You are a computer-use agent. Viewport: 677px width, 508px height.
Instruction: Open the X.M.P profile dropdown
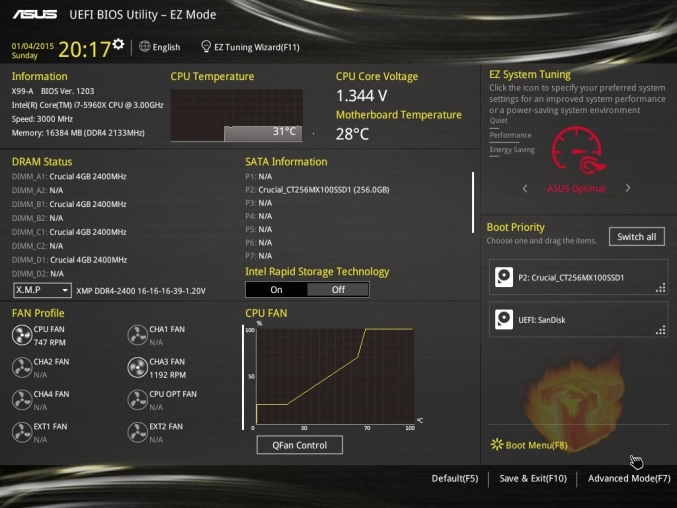(42, 290)
